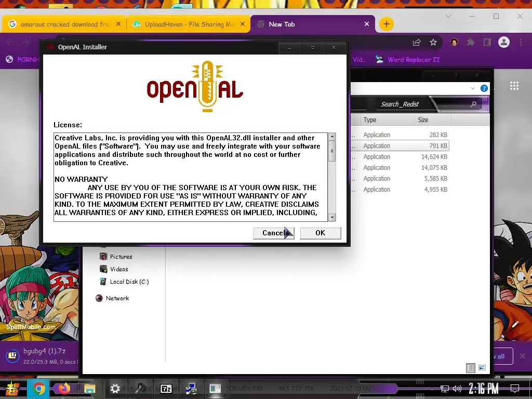
Task: Close the Chrome downloads bar
Action: (523, 356)
